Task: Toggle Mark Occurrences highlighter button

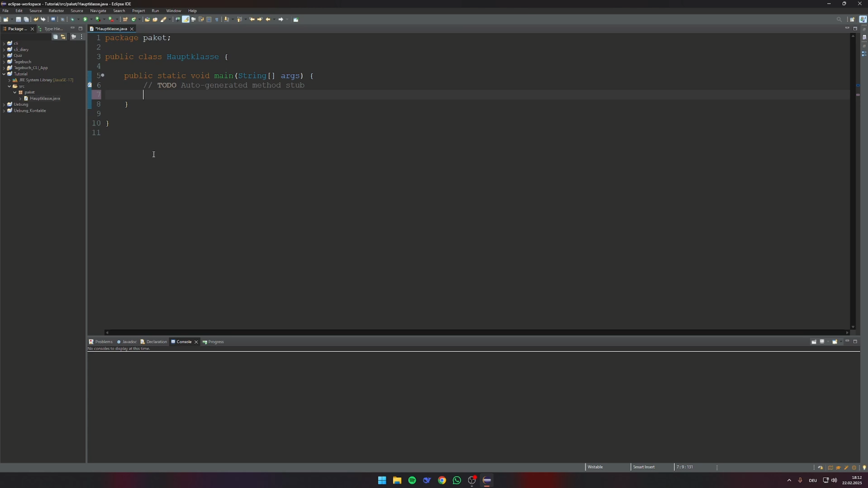Action: click(x=186, y=19)
